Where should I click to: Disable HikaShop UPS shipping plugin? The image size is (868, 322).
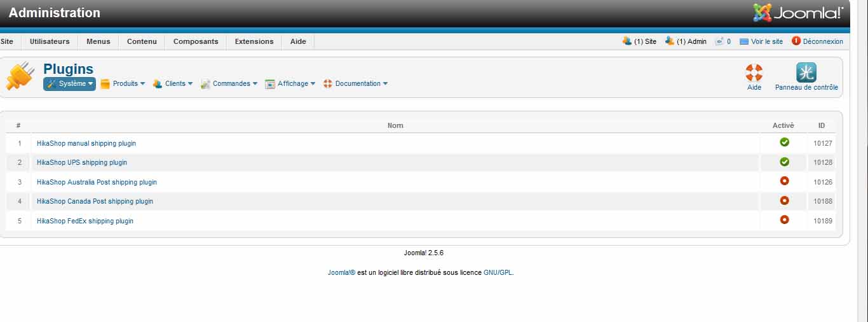[x=784, y=162]
